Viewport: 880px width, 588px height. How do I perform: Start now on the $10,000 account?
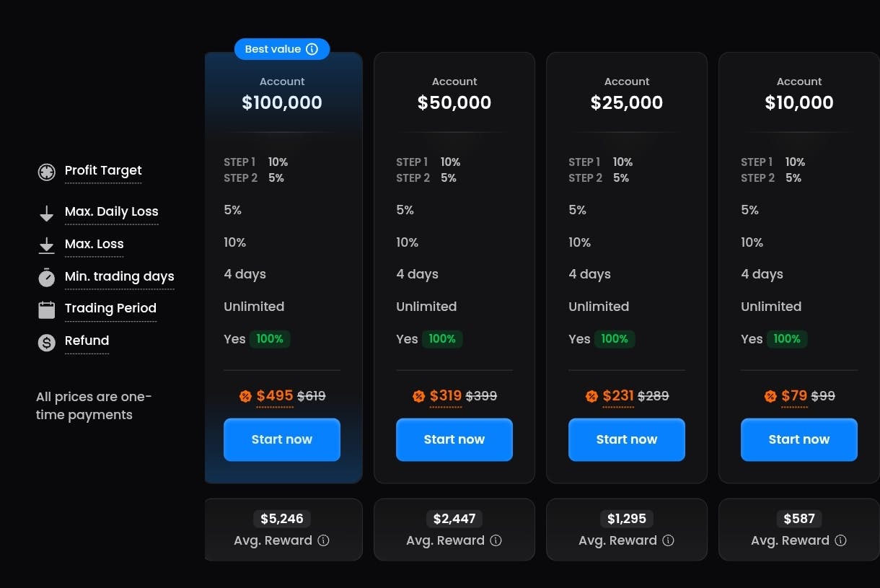(x=799, y=439)
